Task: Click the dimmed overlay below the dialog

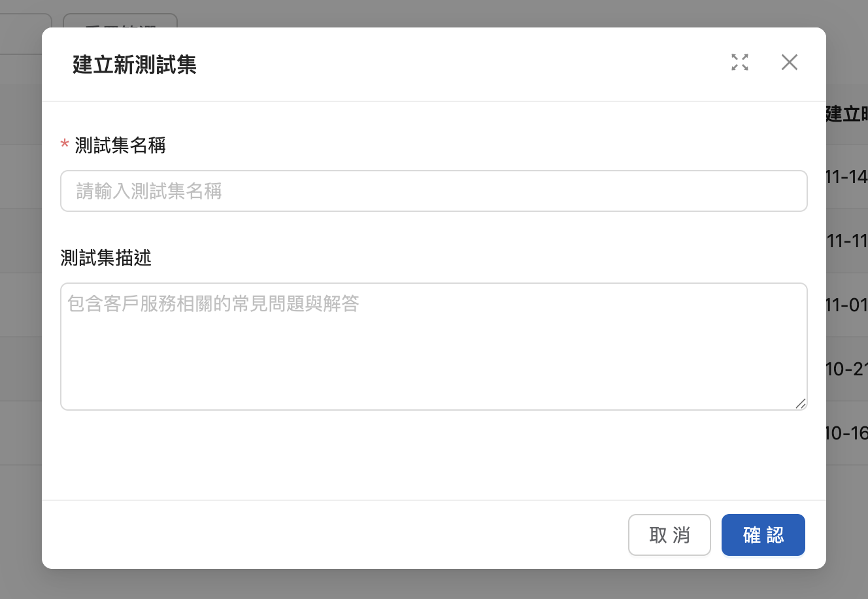Action: [434, 584]
